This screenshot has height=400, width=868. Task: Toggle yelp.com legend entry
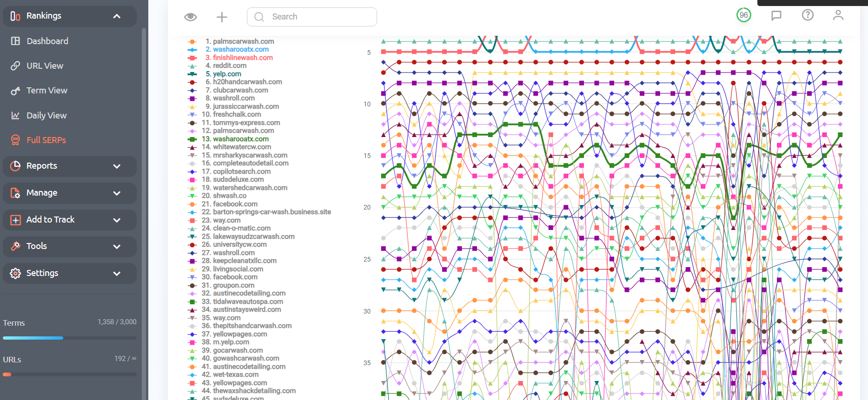point(223,74)
